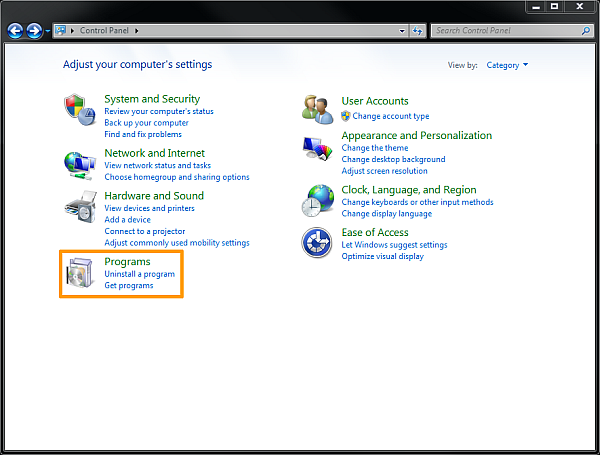
Task: Click Connect to a projector
Action: 145,231
